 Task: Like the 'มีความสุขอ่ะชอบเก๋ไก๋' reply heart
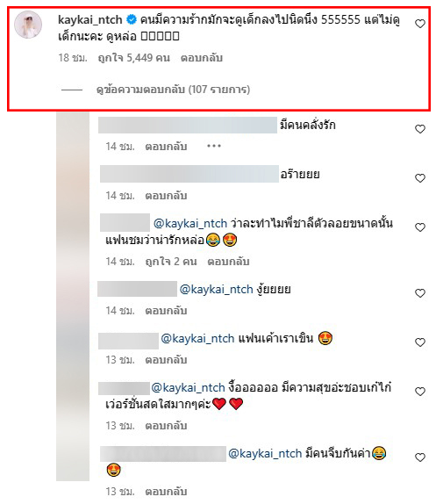(420, 392)
